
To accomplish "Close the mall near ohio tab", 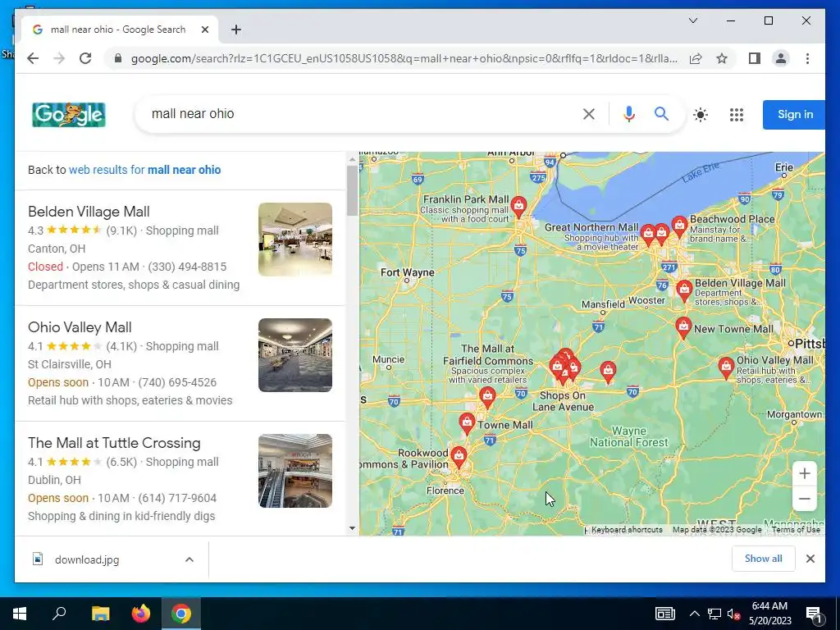I will (x=204, y=30).
